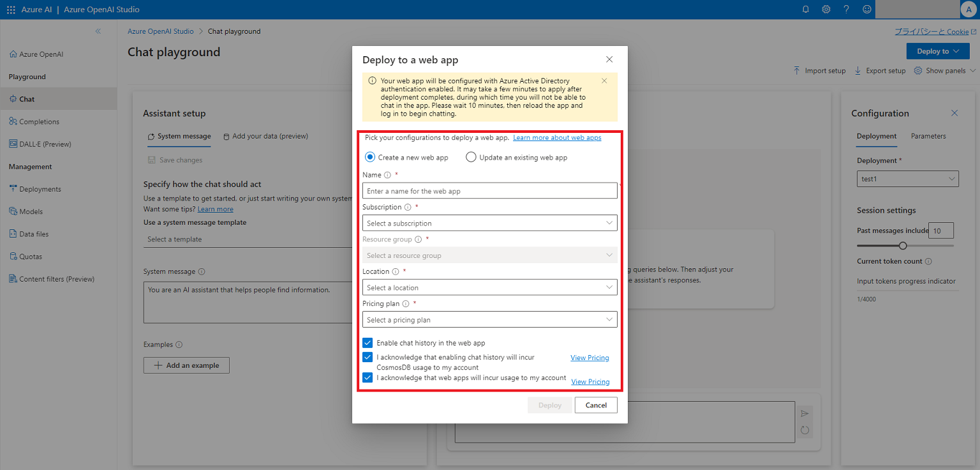Expand the Select a subscription dropdown

click(x=489, y=223)
